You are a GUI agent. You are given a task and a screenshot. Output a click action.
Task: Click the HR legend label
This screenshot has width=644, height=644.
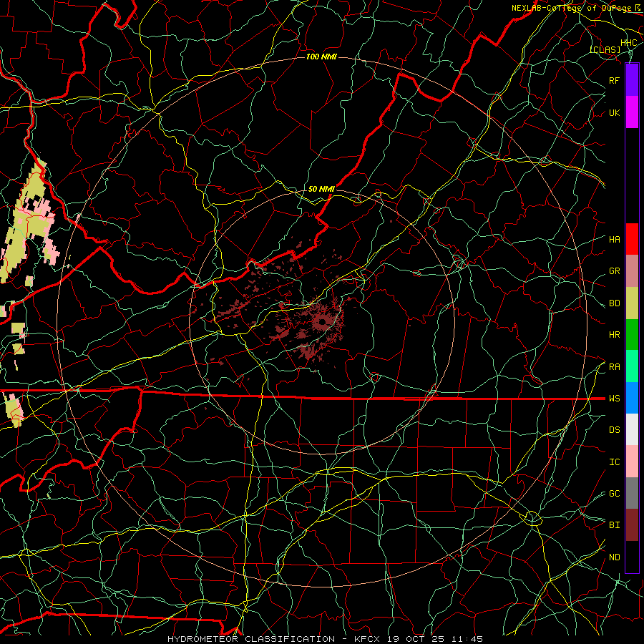615,335
